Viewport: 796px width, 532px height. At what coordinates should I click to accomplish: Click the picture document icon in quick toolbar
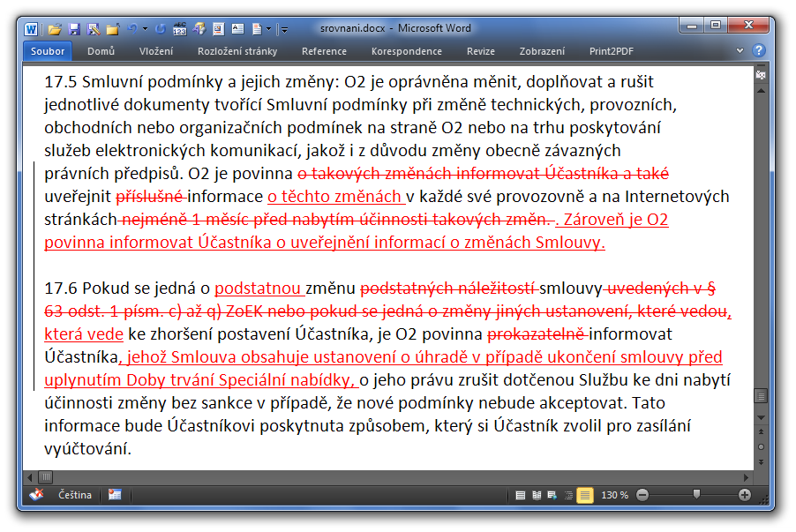coord(219,29)
